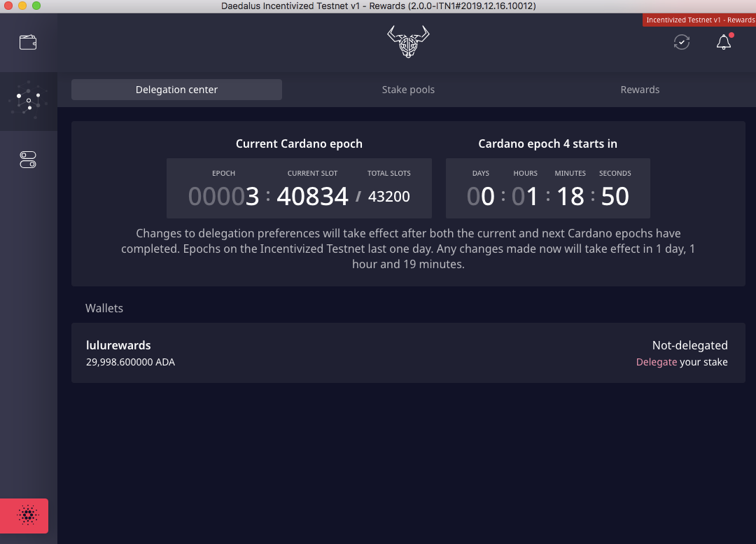This screenshot has width=756, height=544.
Task: Open the settings toggles icon in the sidebar
Action: point(28,160)
